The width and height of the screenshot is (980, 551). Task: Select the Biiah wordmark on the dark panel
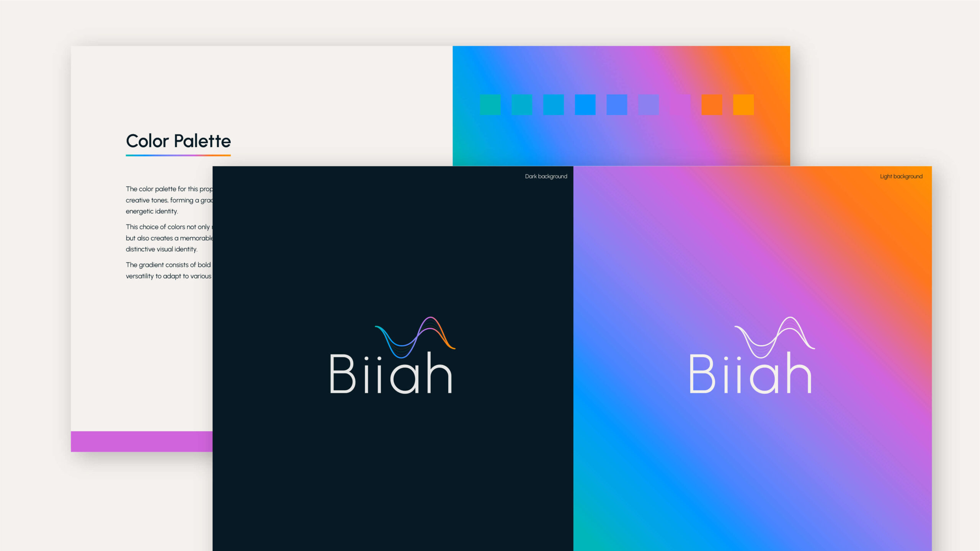coord(391,373)
